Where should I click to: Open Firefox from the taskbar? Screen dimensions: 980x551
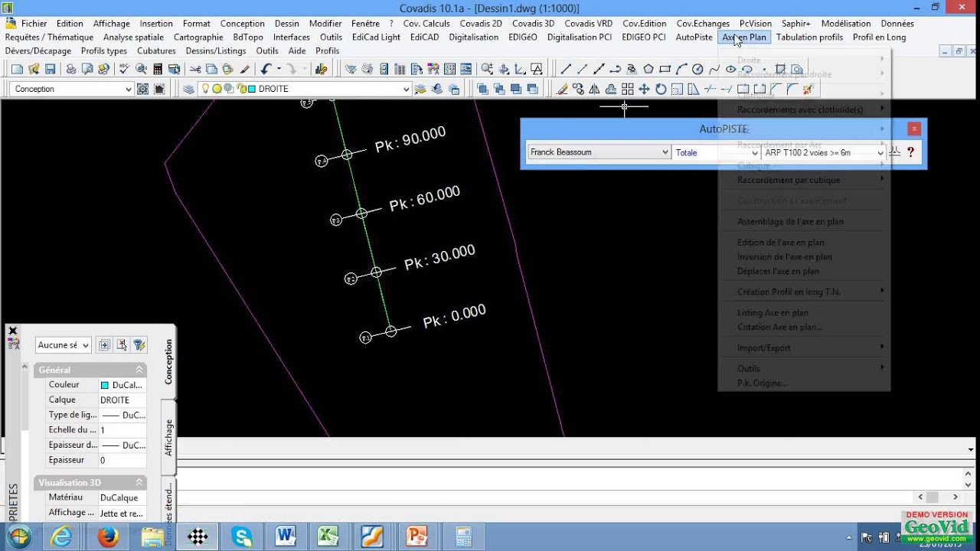click(x=108, y=537)
